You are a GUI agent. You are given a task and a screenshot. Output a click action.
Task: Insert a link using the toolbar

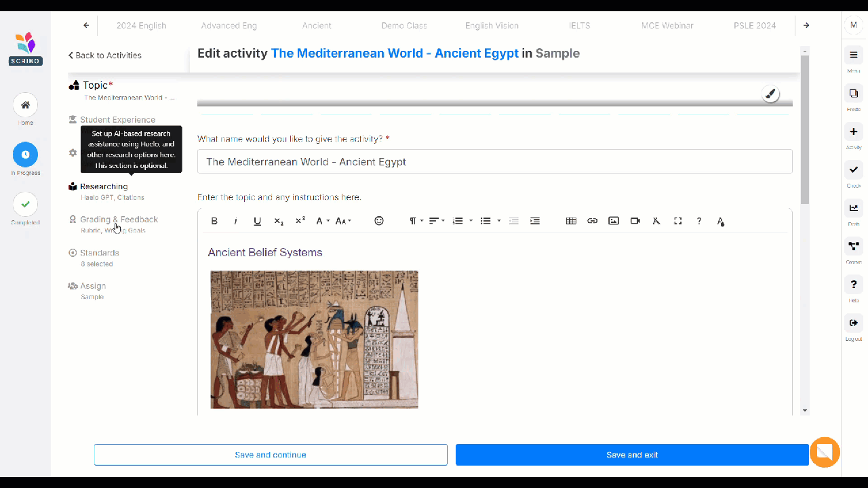pos(592,221)
